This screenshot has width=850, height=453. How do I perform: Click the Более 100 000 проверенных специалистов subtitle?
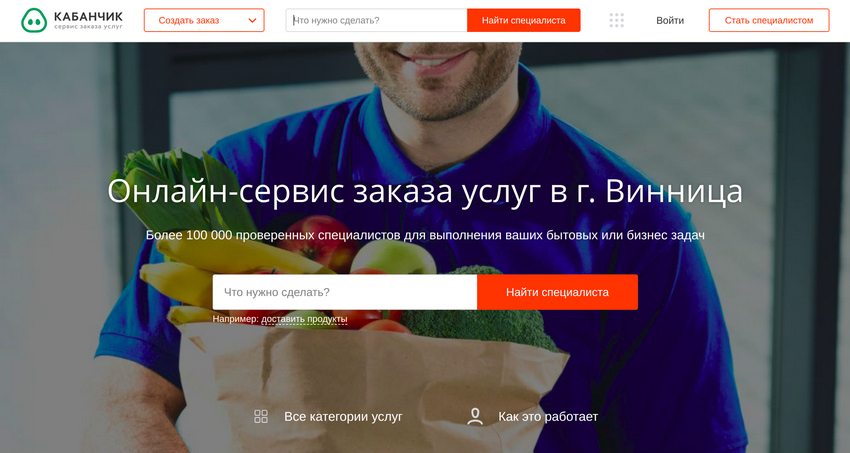[425, 235]
